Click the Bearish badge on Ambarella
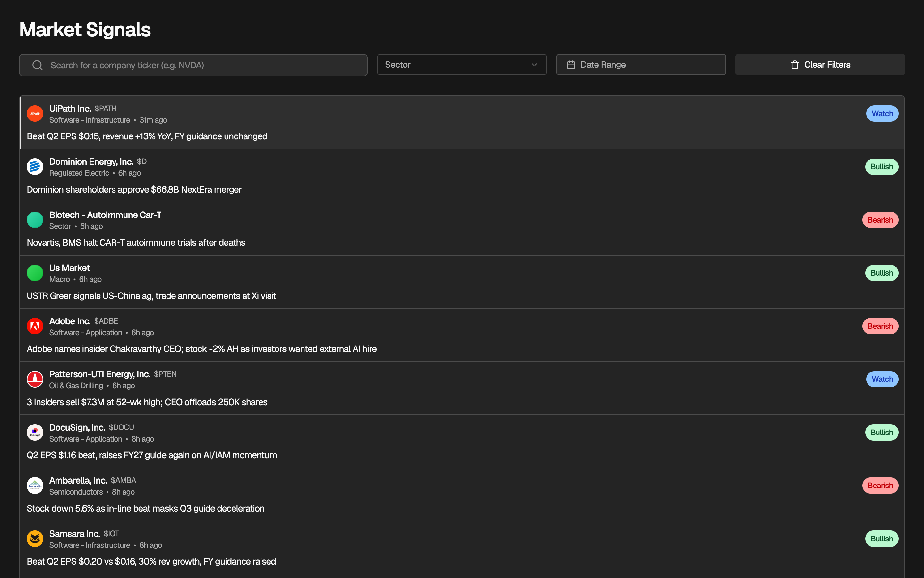This screenshot has width=924, height=578. [880, 486]
